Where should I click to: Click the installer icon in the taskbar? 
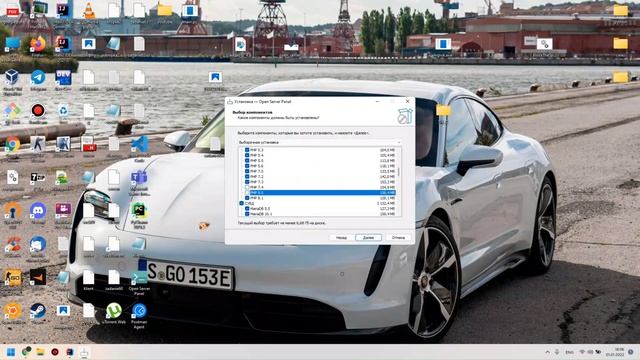point(84,352)
